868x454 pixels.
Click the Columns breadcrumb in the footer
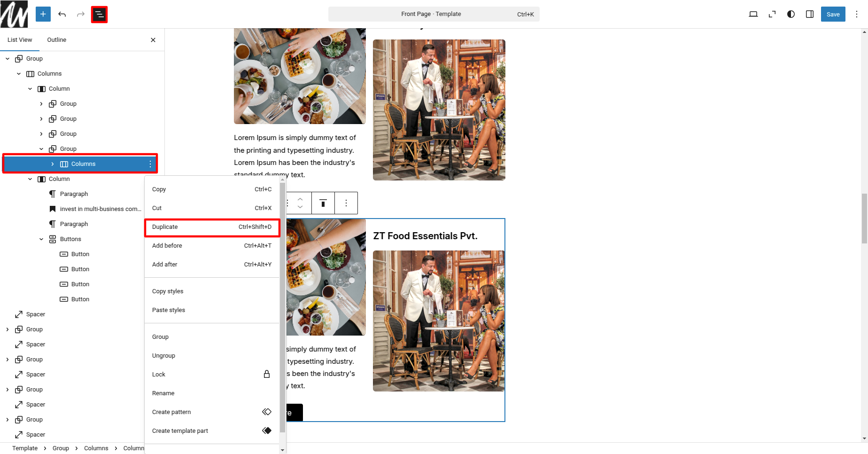point(96,448)
